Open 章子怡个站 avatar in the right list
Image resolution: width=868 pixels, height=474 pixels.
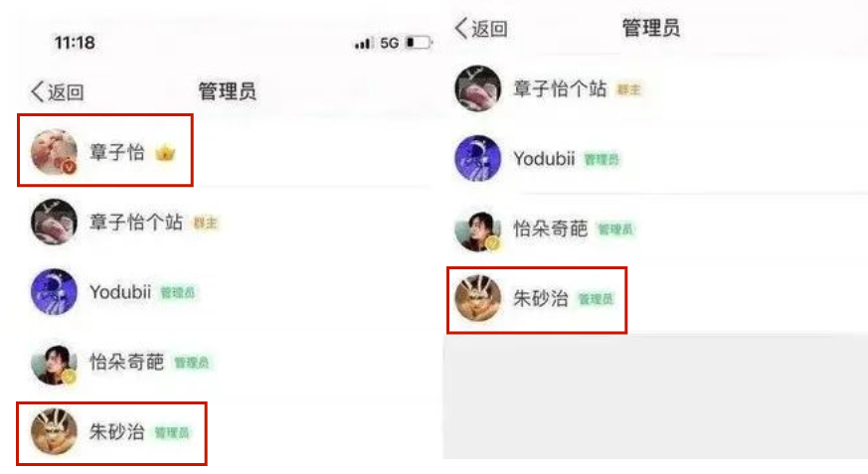point(477,88)
